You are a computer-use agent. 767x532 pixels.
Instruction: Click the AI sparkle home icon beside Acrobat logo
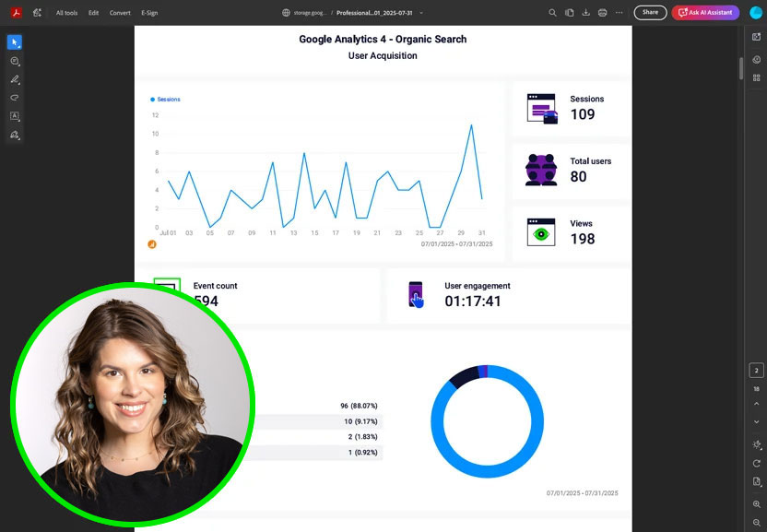point(37,13)
